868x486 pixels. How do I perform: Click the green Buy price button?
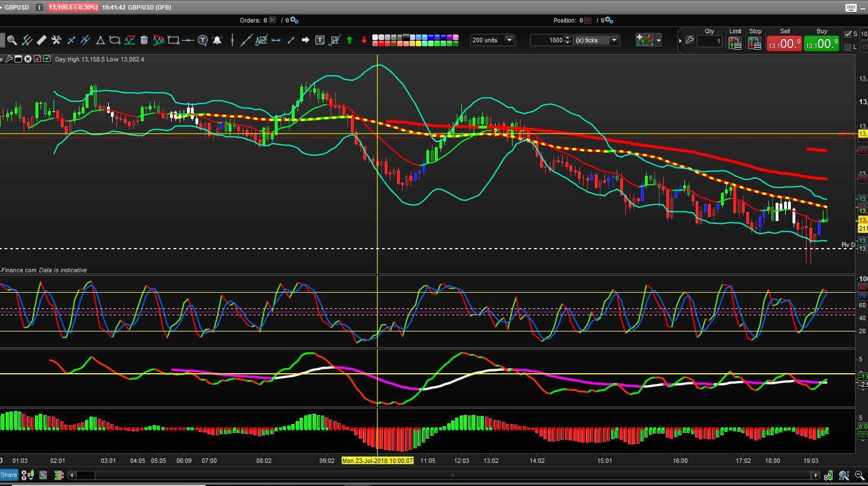822,43
